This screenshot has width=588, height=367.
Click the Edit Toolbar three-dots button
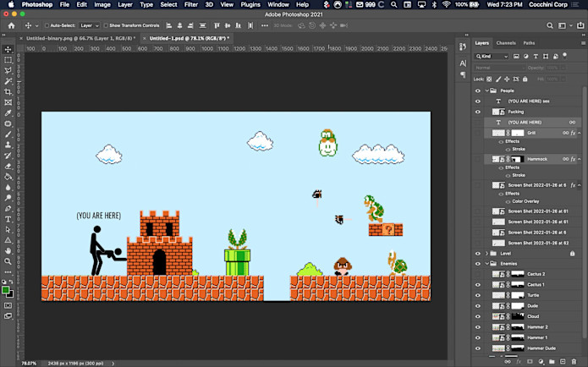click(8, 272)
